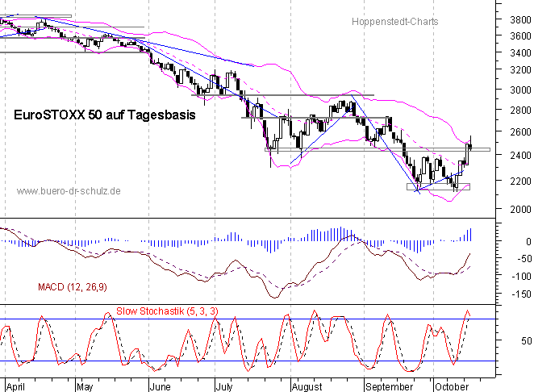
Task: Click the October month label on time axis
Action: point(452,387)
